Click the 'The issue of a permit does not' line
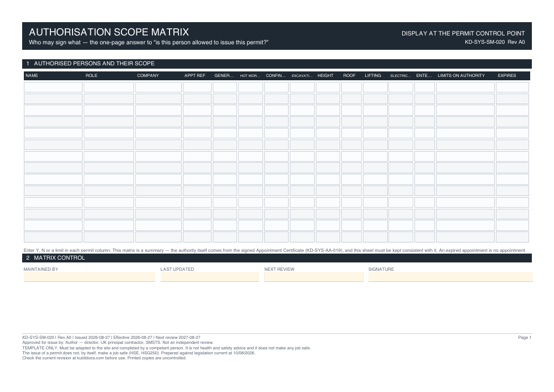The height and width of the screenshot is (392, 554). (138, 353)
